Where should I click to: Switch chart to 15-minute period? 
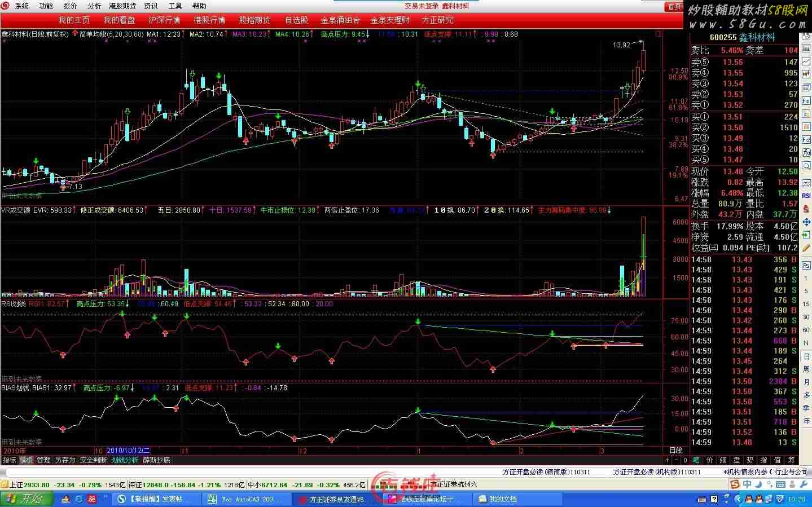806,305
